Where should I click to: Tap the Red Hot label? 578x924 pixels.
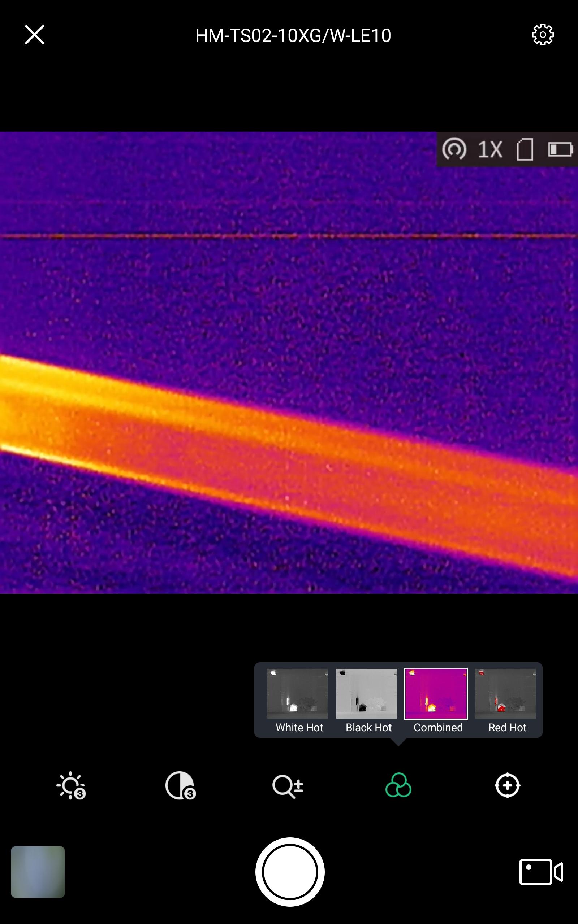[x=507, y=727]
